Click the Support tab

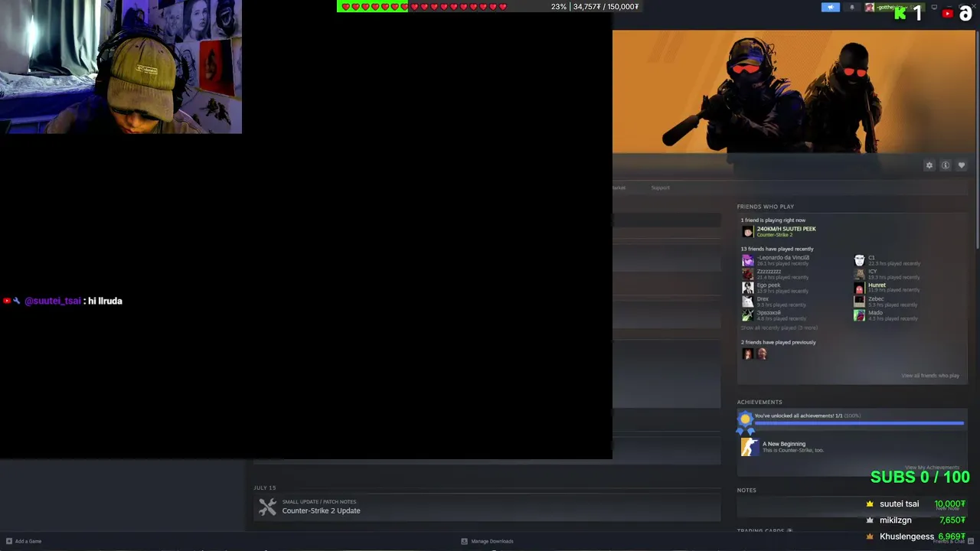[660, 187]
